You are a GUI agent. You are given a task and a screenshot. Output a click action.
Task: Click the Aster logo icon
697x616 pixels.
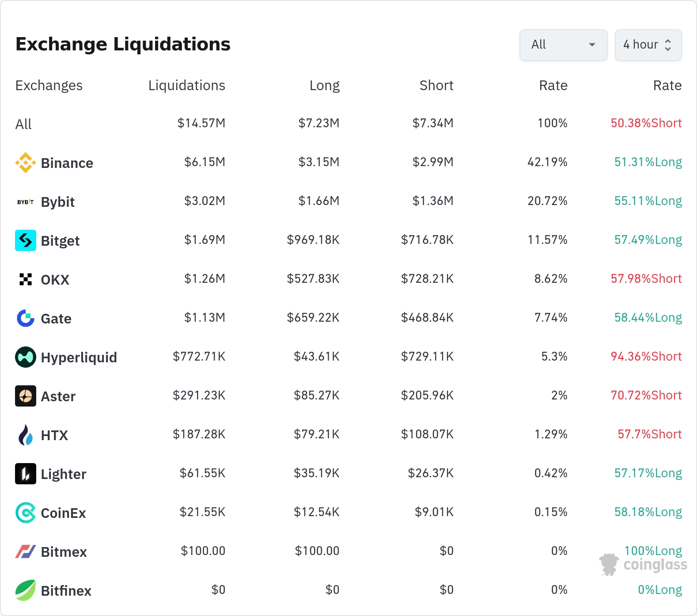coord(26,396)
